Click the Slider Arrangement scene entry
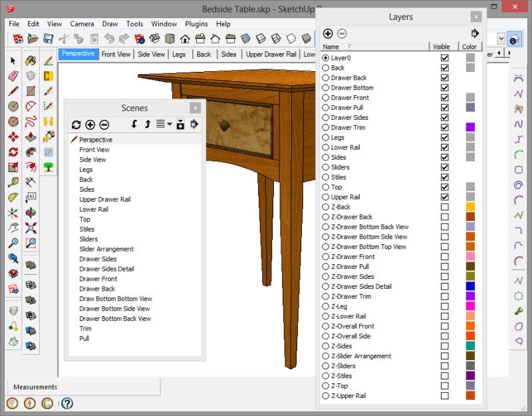The height and width of the screenshot is (416, 532). tap(106, 249)
